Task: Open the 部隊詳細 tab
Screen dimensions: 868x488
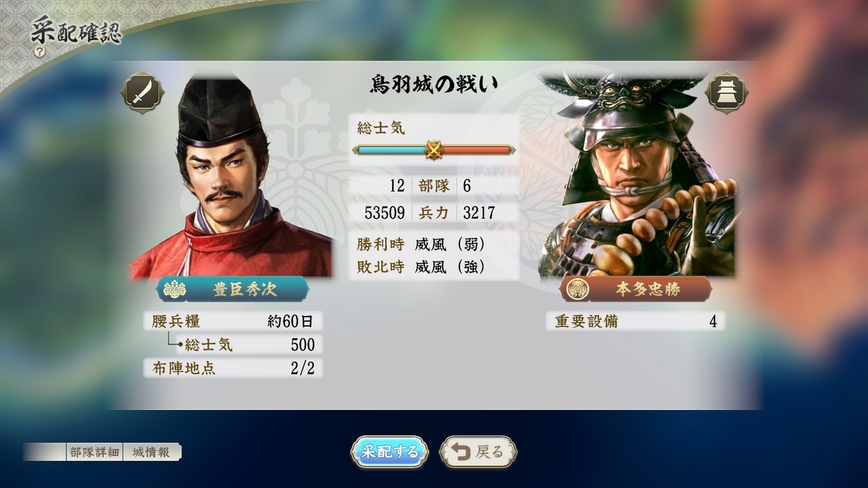Action: [95, 452]
